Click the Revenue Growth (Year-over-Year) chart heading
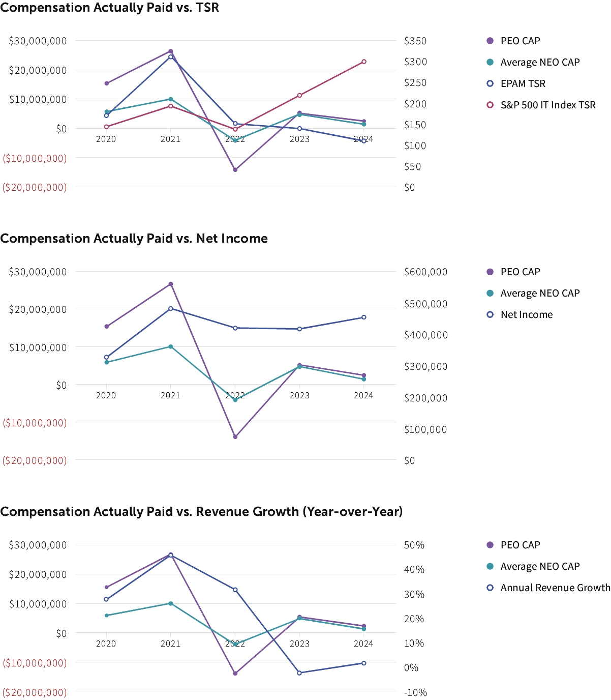The width and height of the screenshot is (611, 700). (x=201, y=511)
